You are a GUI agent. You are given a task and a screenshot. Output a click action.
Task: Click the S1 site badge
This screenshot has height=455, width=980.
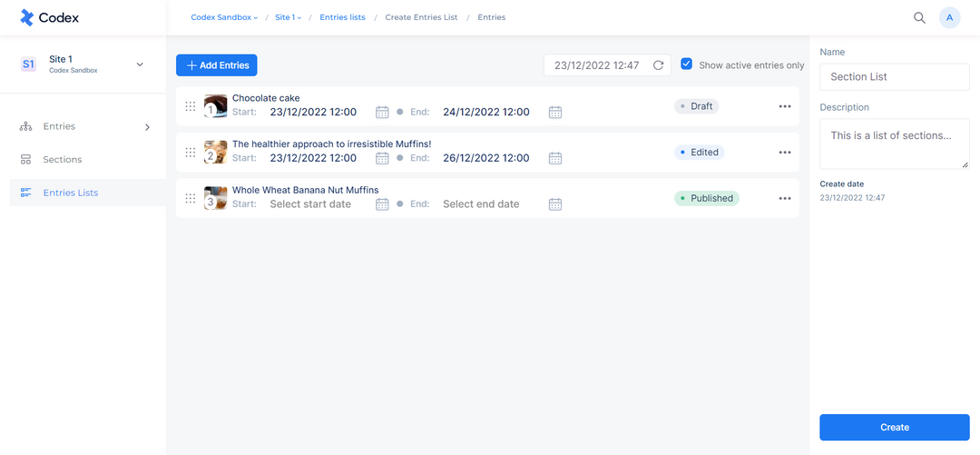pos(28,64)
